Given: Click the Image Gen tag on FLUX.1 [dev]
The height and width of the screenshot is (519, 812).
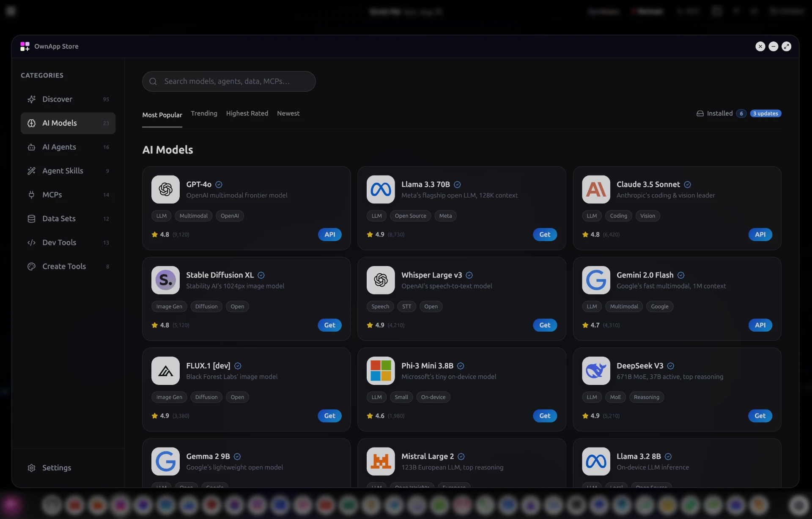Looking at the screenshot, I should [x=169, y=397].
